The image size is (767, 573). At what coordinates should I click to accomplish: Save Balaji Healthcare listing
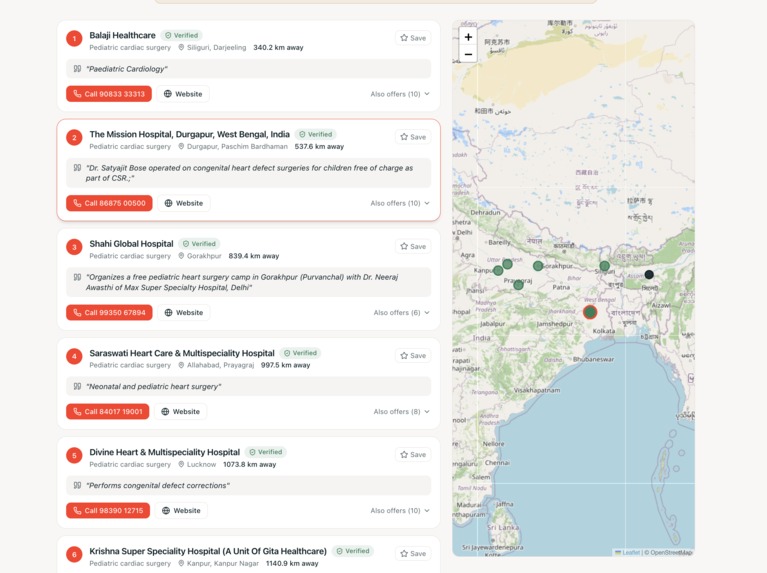pos(413,38)
